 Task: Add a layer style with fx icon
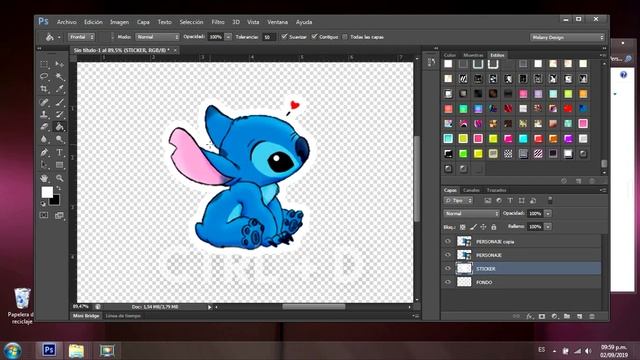point(529,316)
